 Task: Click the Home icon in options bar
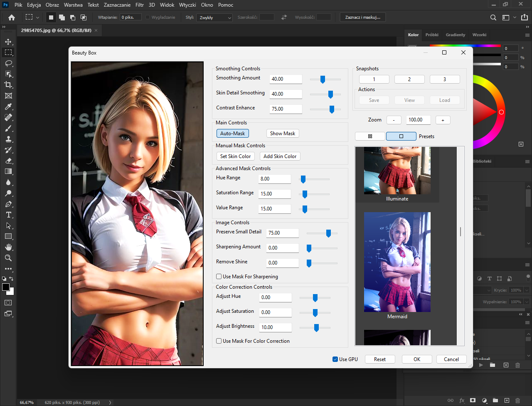coord(12,17)
